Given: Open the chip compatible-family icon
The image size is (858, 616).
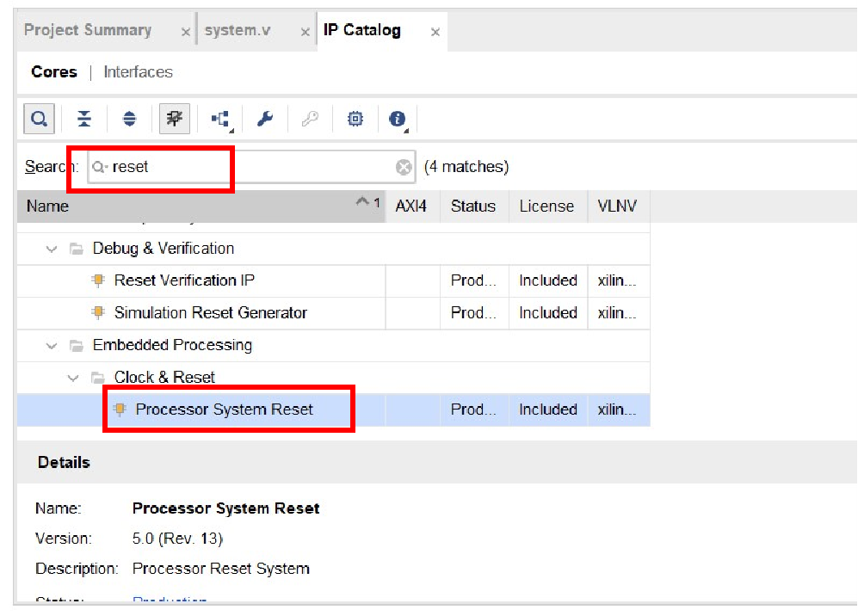Looking at the screenshot, I should (x=355, y=119).
